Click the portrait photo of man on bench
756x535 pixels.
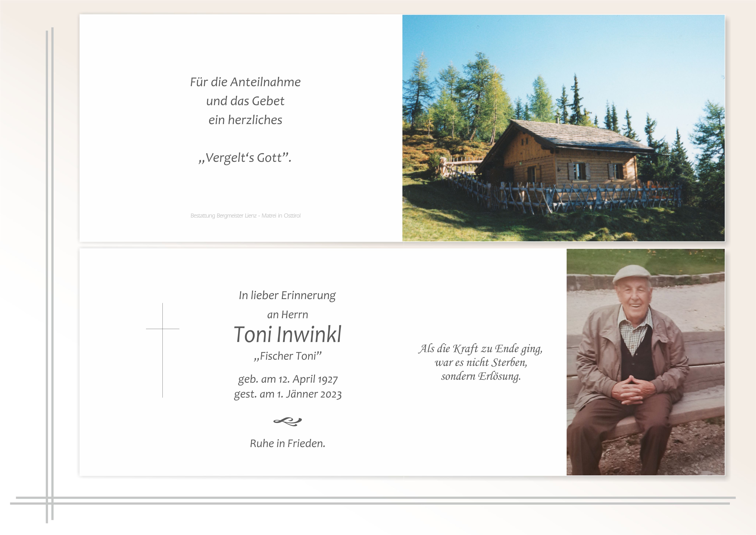tap(645, 362)
